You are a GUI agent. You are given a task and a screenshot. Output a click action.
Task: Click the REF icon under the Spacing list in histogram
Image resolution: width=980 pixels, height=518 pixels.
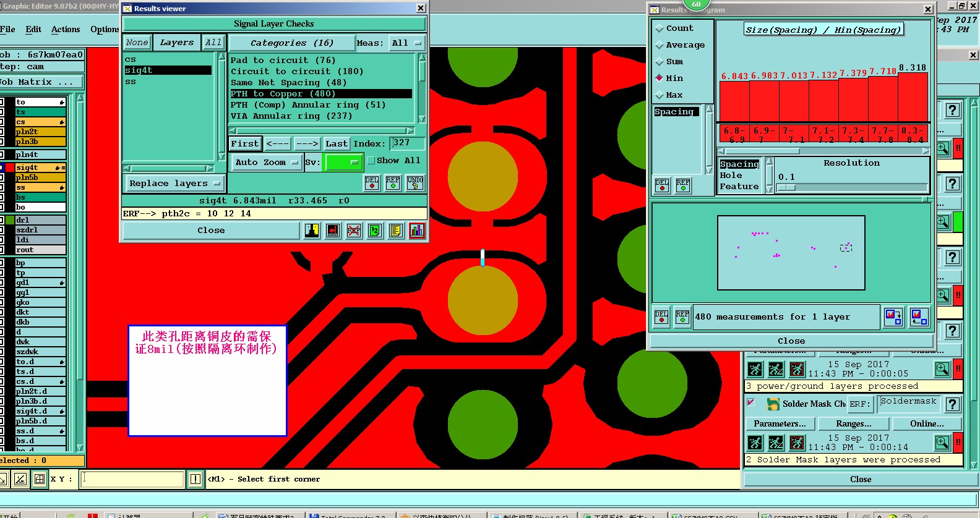(x=683, y=185)
